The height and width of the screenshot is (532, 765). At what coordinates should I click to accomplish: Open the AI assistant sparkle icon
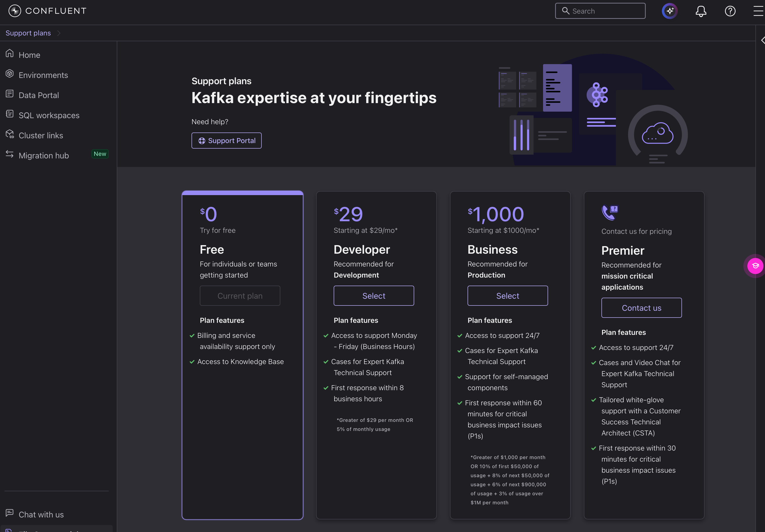point(670,11)
